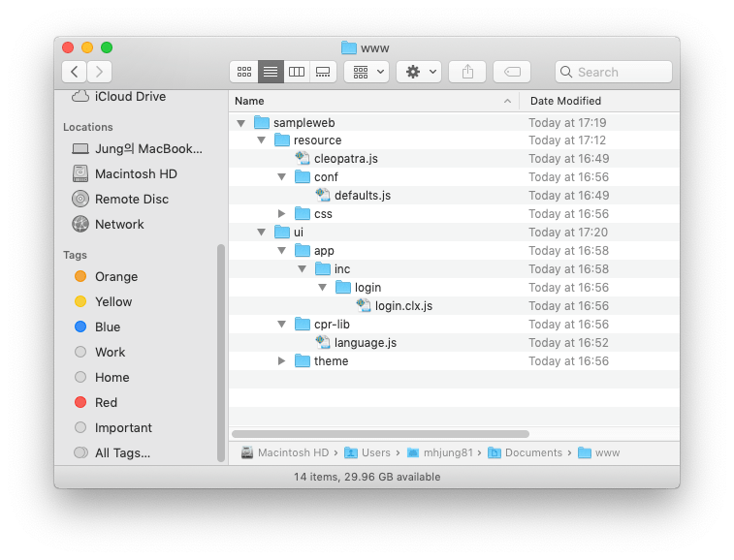Select the Orange tag color
The width and height of the screenshot is (734, 560).
[115, 277]
